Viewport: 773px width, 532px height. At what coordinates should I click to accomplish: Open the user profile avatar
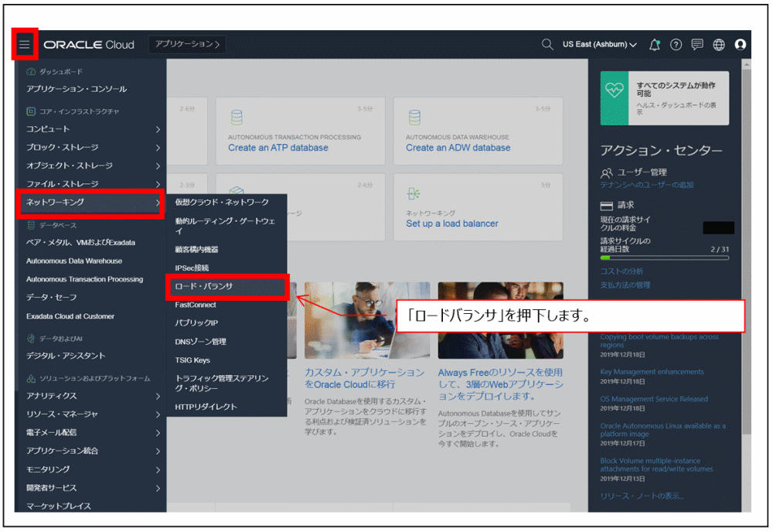pyautogui.click(x=741, y=44)
